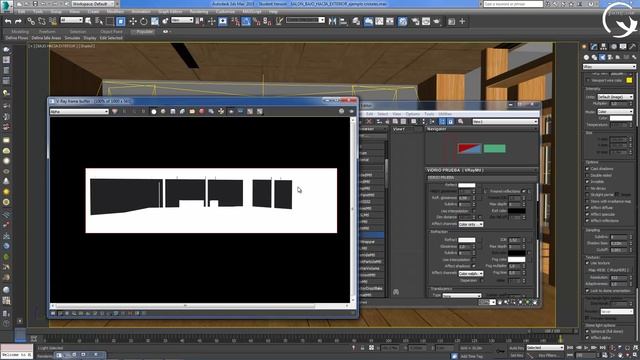Click the Reflect color swatch
640x360 pixels.
(467, 185)
